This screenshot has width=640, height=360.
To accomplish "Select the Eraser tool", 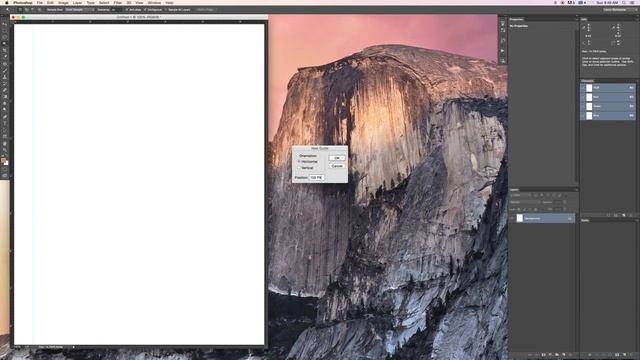I will coord(5,90).
